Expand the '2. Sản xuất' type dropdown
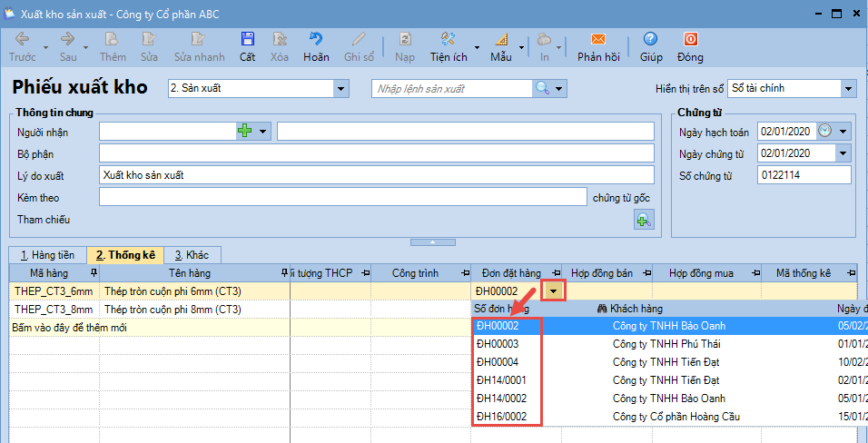The image size is (868, 443). [x=341, y=88]
